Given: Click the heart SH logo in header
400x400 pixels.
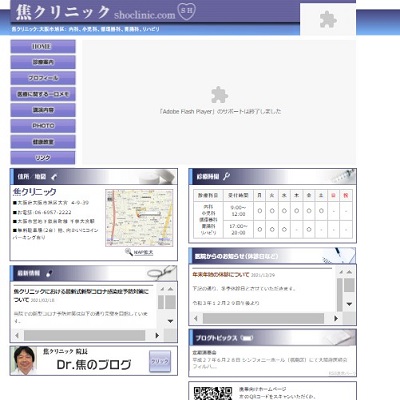Looking at the screenshot, I should 186,11.
